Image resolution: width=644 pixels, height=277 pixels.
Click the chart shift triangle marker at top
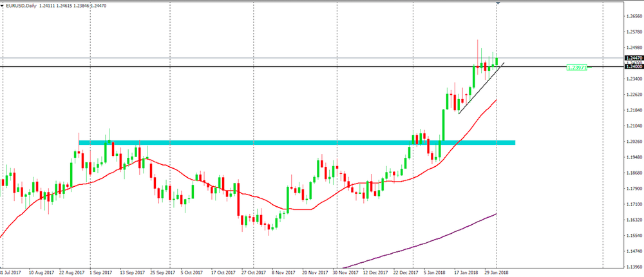pos(498,3)
